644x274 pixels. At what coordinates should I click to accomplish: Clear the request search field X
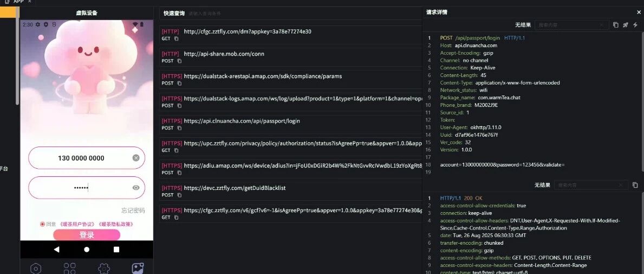[602, 25]
